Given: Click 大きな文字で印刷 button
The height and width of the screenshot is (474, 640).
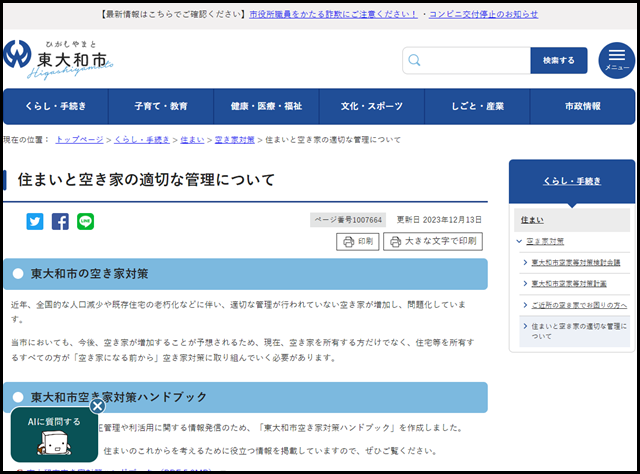Looking at the screenshot, I should click(x=433, y=241).
